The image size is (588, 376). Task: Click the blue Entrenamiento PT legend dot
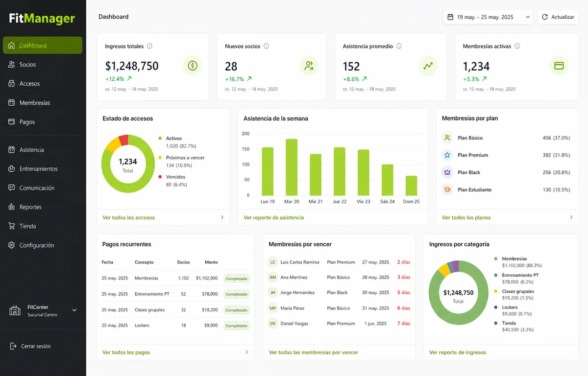(x=496, y=275)
